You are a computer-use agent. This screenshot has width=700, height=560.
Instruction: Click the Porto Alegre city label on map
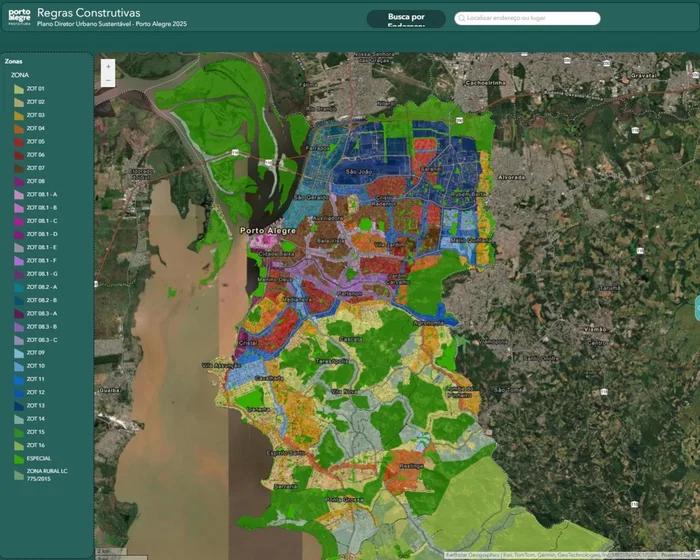click(268, 230)
